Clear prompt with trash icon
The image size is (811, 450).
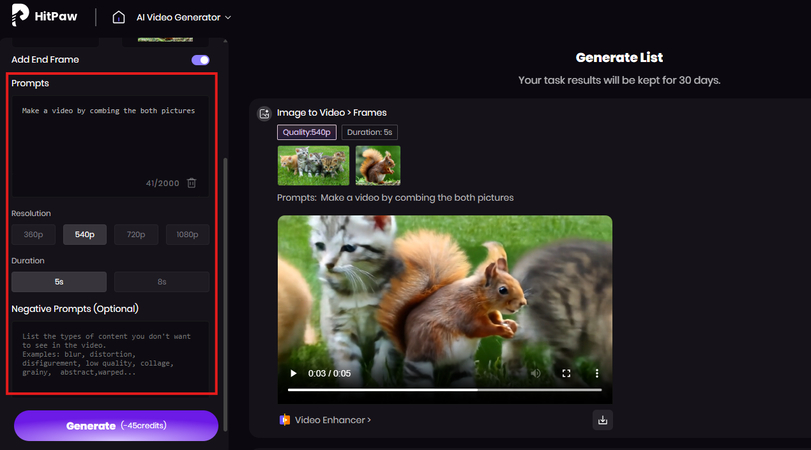point(191,183)
